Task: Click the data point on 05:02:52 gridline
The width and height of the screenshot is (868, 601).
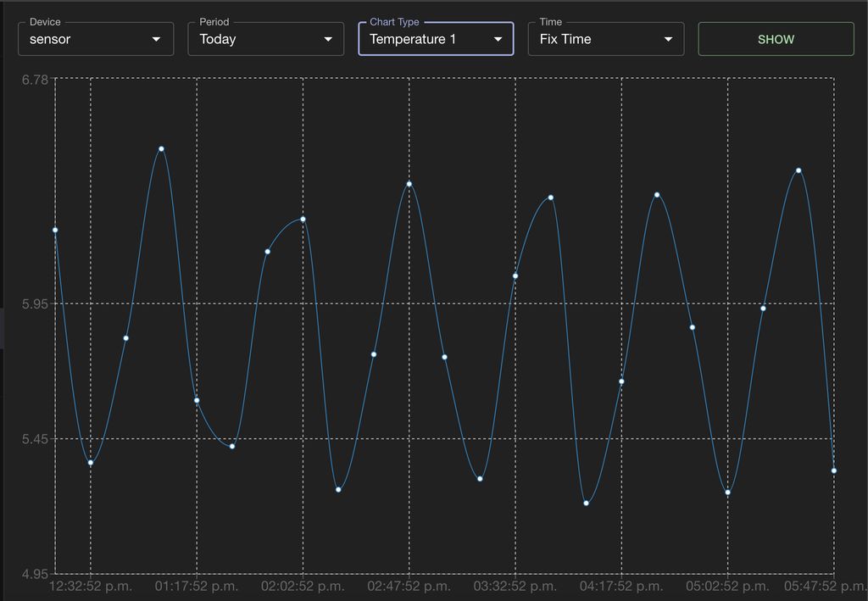Action: coord(727,492)
